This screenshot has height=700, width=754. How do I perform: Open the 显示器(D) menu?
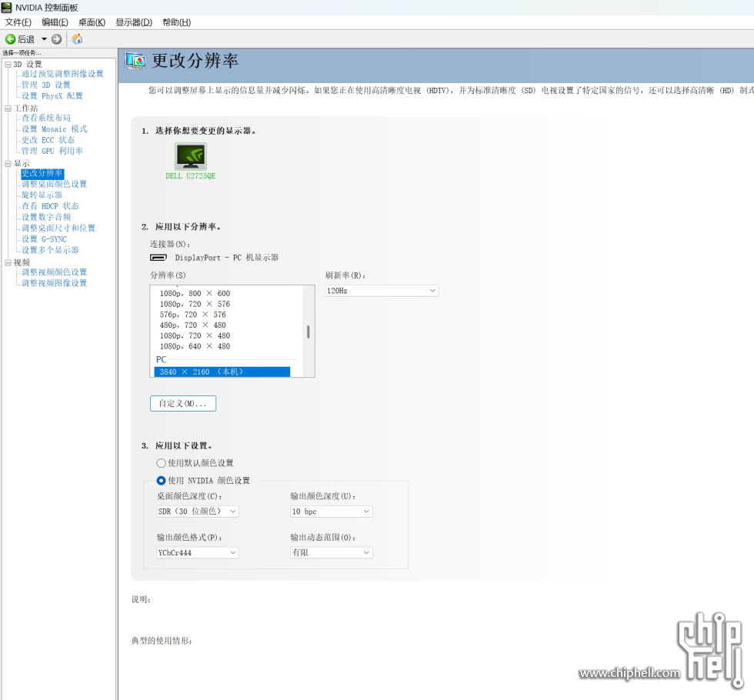click(x=134, y=22)
